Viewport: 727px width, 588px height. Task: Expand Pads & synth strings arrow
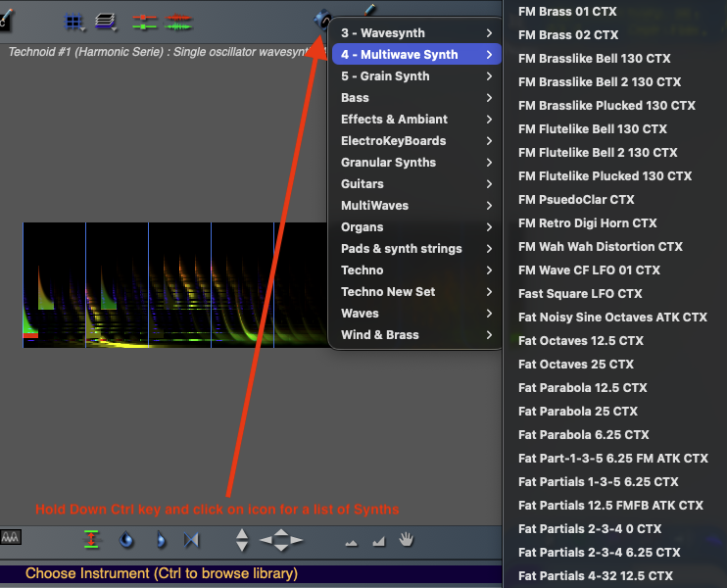tap(489, 249)
